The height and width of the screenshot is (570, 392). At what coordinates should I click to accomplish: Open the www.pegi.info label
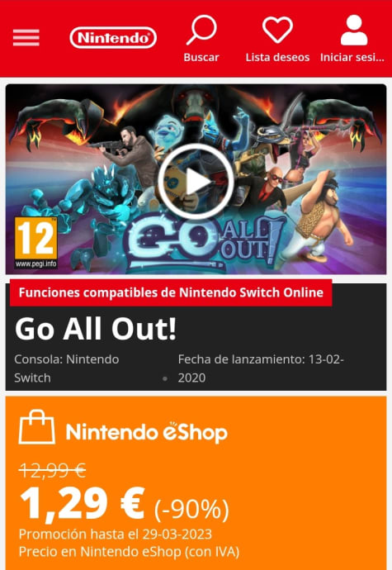(36, 264)
